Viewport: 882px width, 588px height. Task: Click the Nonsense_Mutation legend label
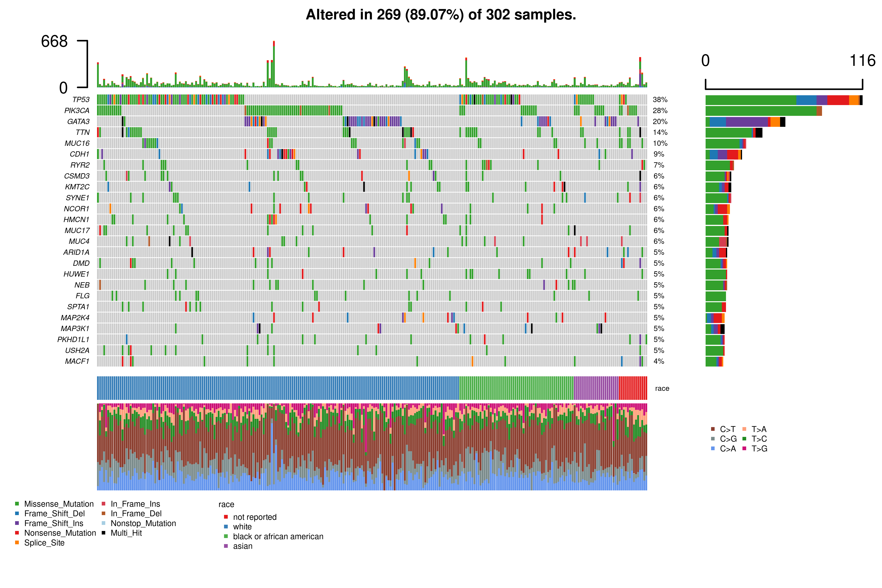(x=60, y=533)
